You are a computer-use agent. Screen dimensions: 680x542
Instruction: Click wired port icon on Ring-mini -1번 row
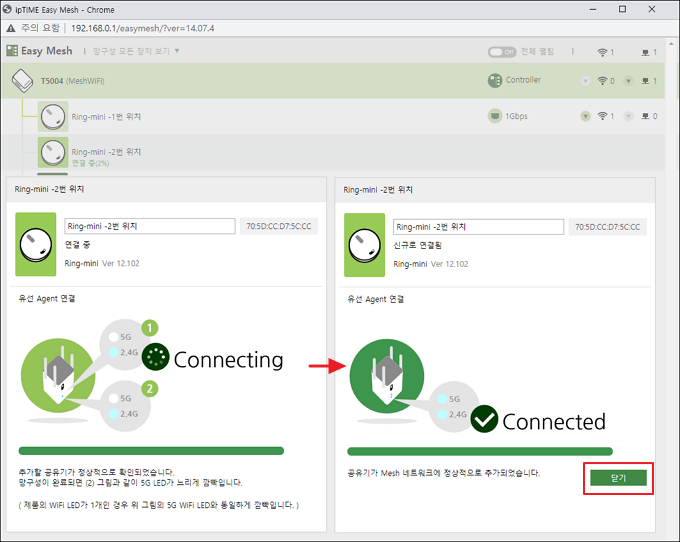[645, 116]
